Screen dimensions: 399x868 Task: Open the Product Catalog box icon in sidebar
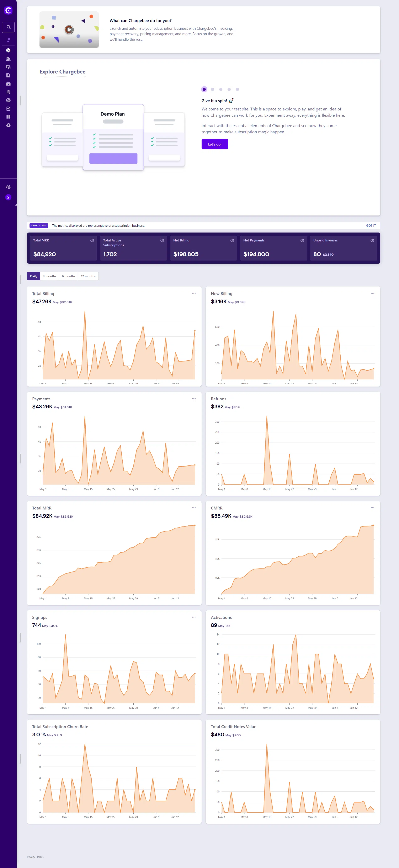tap(8, 84)
